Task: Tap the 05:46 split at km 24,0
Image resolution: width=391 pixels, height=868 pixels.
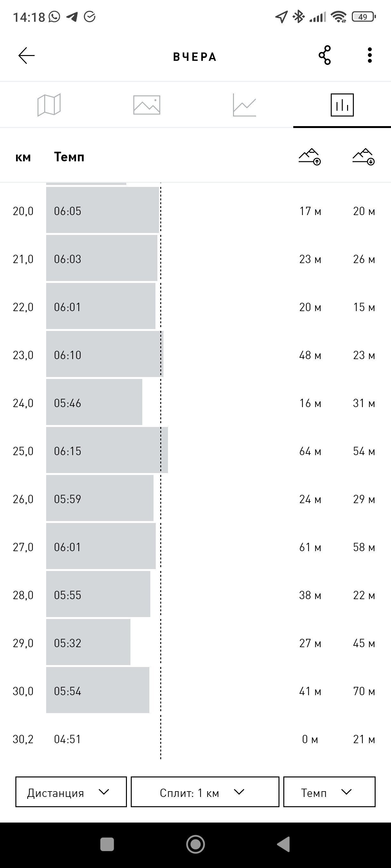Action: [x=94, y=402]
